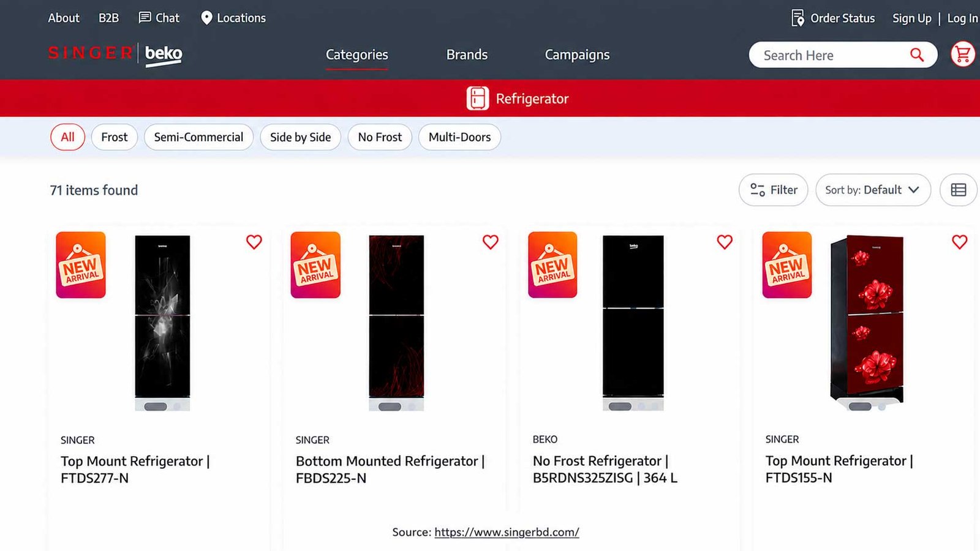Select the All filter tab
This screenshot has width=980, height=551.
point(67,137)
